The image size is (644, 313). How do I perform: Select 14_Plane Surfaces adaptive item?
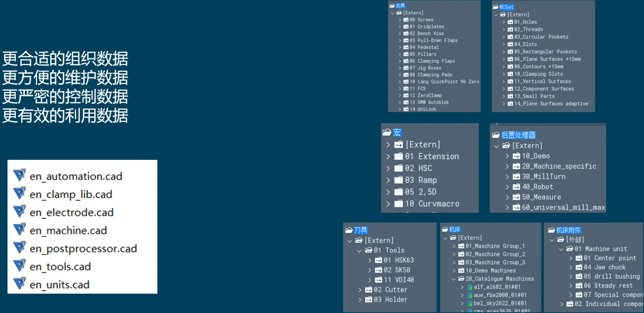[x=551, y=103]
